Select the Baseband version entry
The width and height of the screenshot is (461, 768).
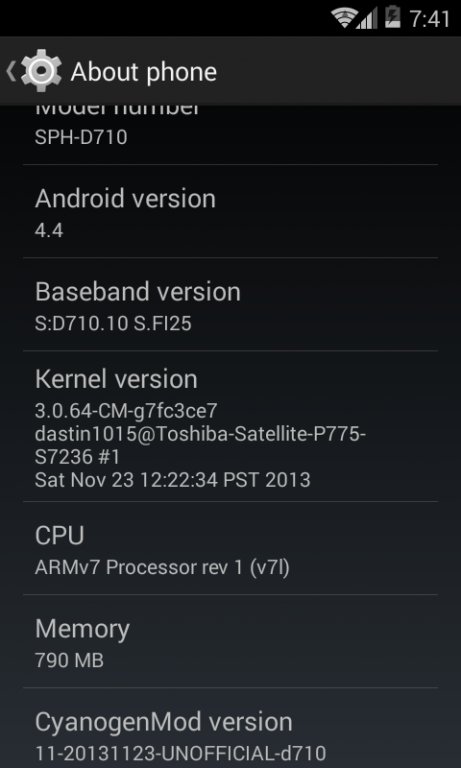[x=230, y=304]
